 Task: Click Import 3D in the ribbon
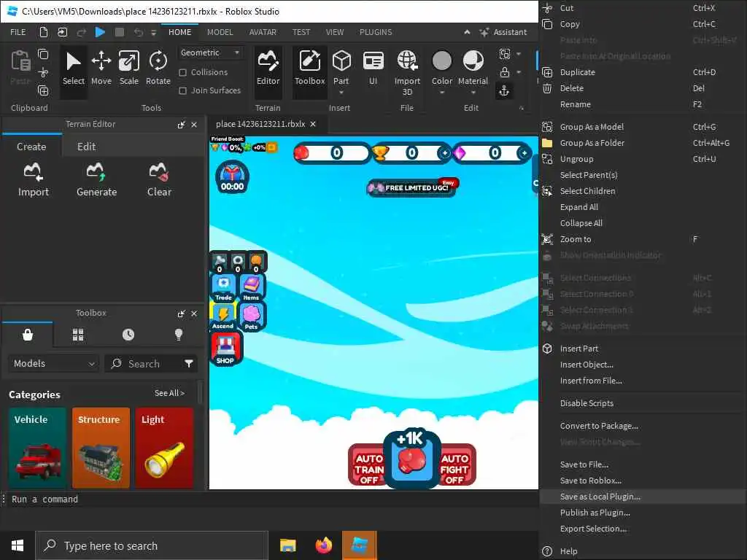click(x=407, y=74)
